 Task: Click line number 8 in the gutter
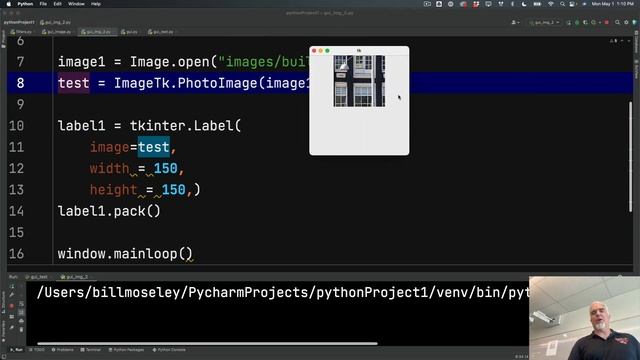point(20,83)
